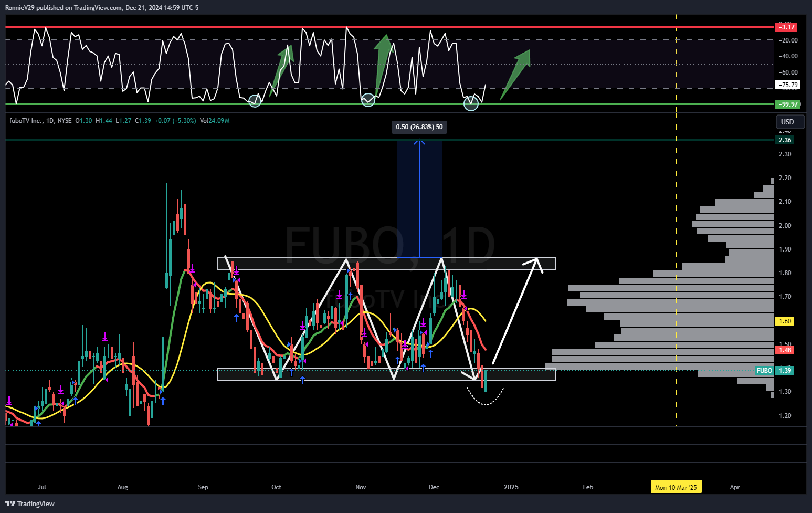Click the TradingView logo at bottom left
Screen dimensions: 812x513
pos(30,504)
